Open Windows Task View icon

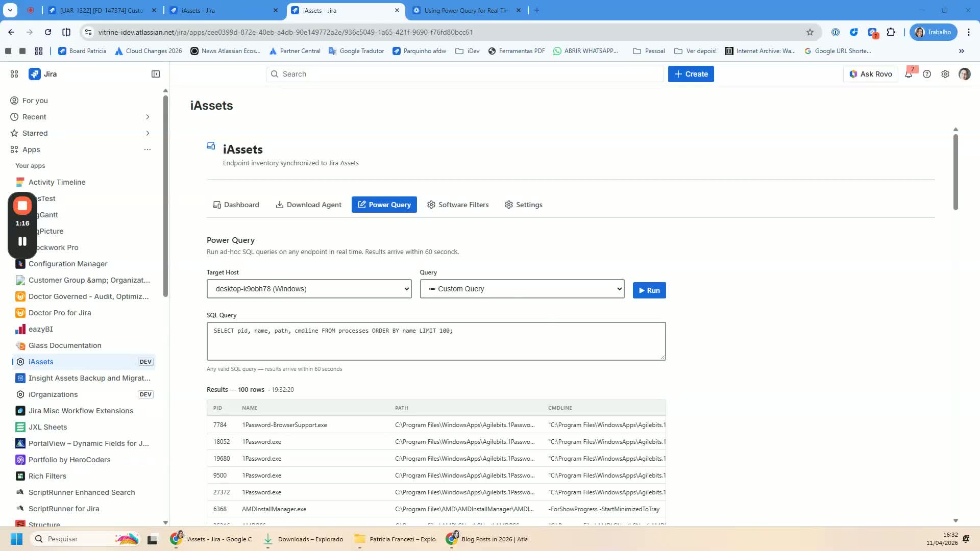coord(152,539)
